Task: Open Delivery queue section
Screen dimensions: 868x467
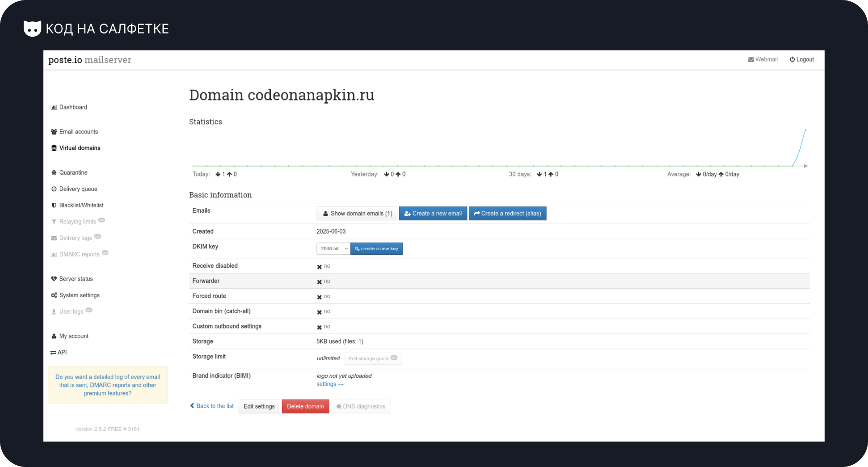Action: tap(74, 189)
